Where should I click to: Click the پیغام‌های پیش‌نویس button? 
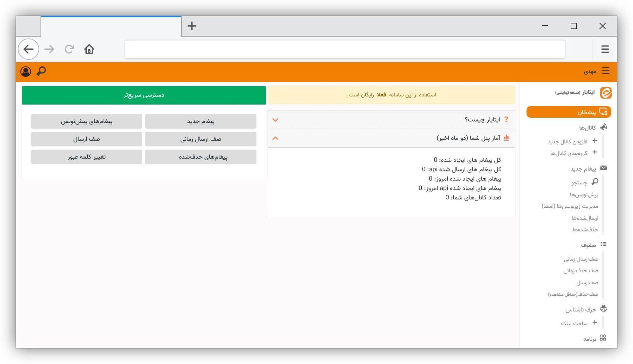point(87,121)
